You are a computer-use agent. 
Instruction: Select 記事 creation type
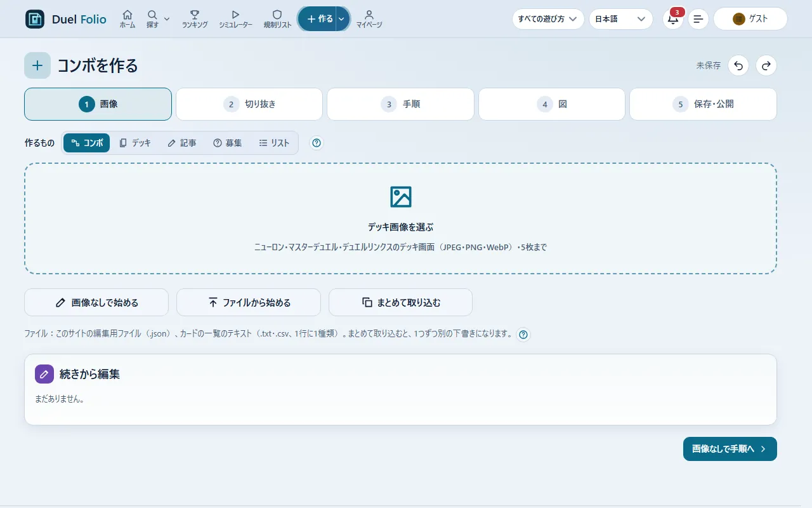182,143
